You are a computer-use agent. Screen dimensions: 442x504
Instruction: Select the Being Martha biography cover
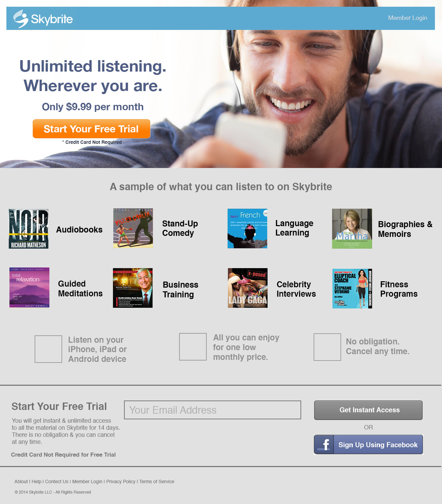[352, 228]
